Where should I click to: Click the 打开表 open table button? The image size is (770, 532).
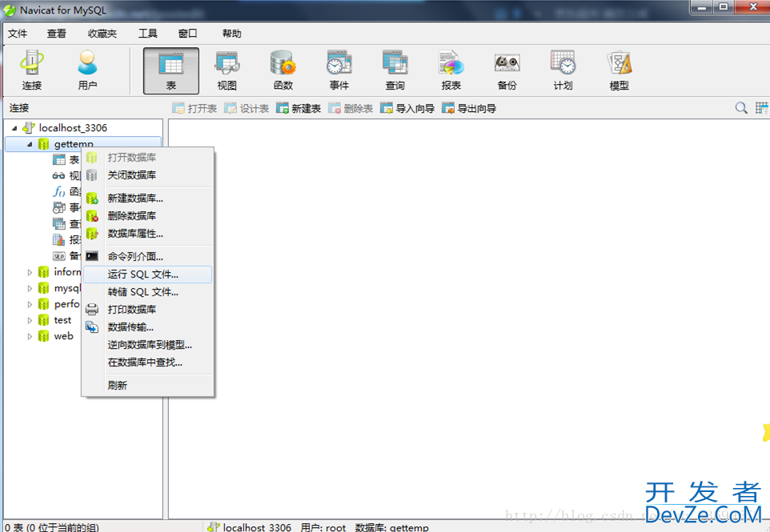point(195,109)
